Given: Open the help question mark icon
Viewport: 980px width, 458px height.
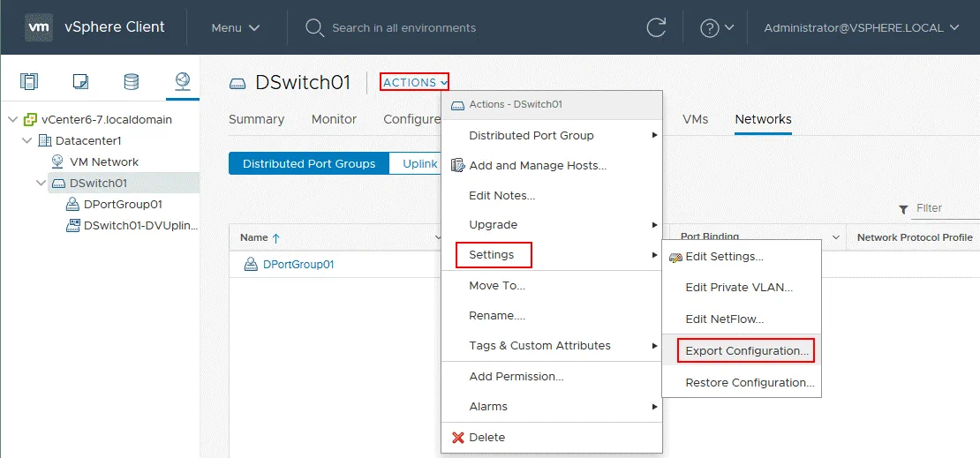Looking at the screenshot, I should tap(709, 28).
